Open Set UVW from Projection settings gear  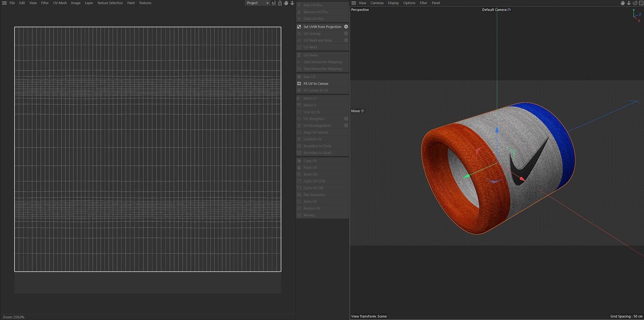click(x=346, y=27)
